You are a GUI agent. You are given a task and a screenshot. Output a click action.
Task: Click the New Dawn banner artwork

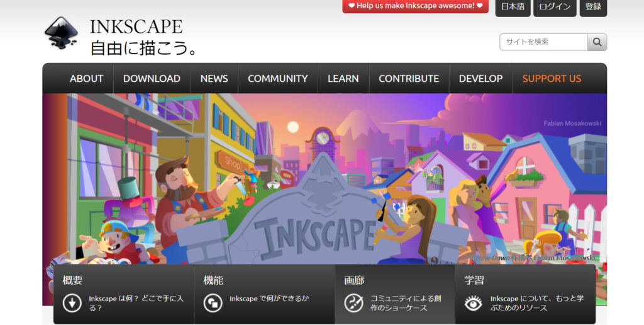(325, 179)
